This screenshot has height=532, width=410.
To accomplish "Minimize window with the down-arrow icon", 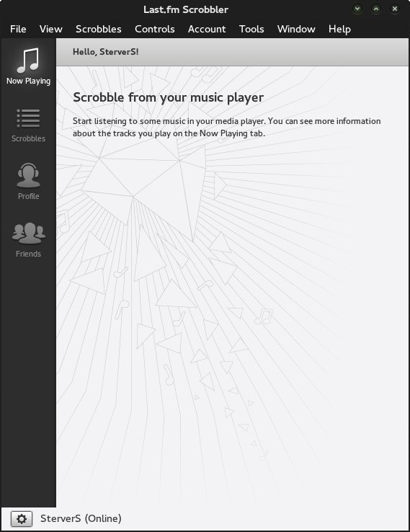I will pos(357,9).
